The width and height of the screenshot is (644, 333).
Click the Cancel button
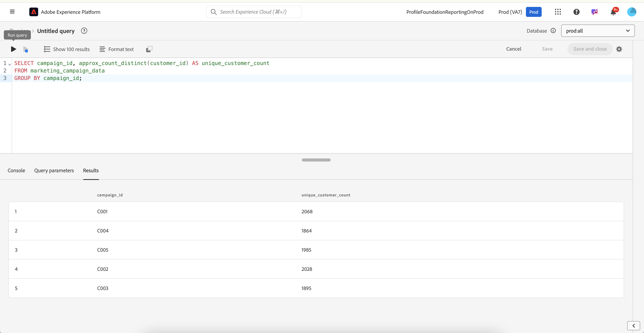513,49
